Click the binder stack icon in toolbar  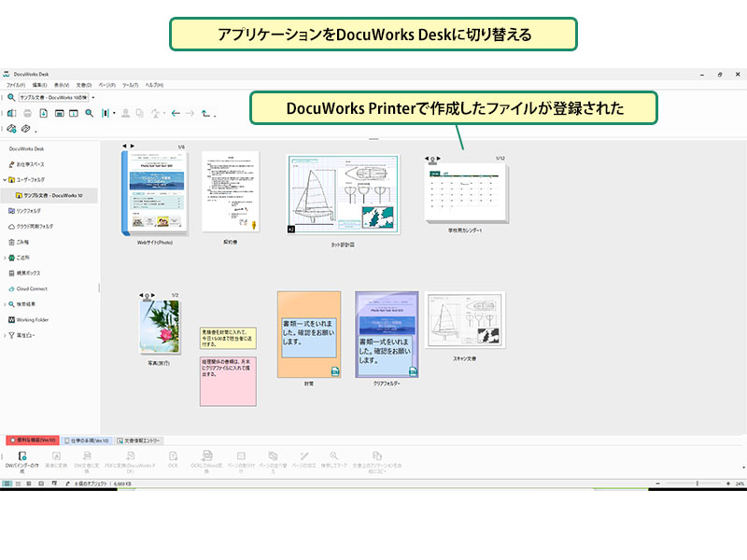pyautogui.click(x=106, y=113)
